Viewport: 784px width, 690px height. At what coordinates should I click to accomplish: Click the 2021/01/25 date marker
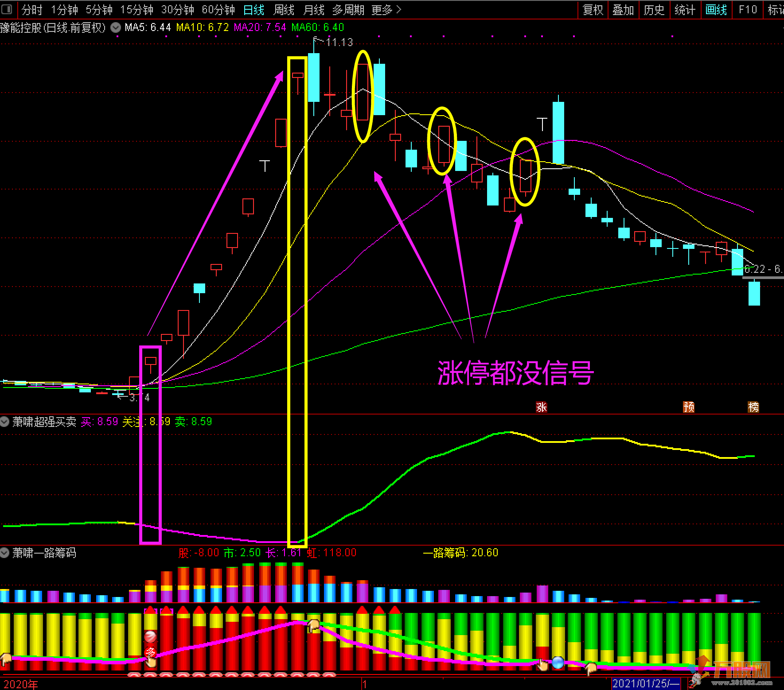pos(645,683)
